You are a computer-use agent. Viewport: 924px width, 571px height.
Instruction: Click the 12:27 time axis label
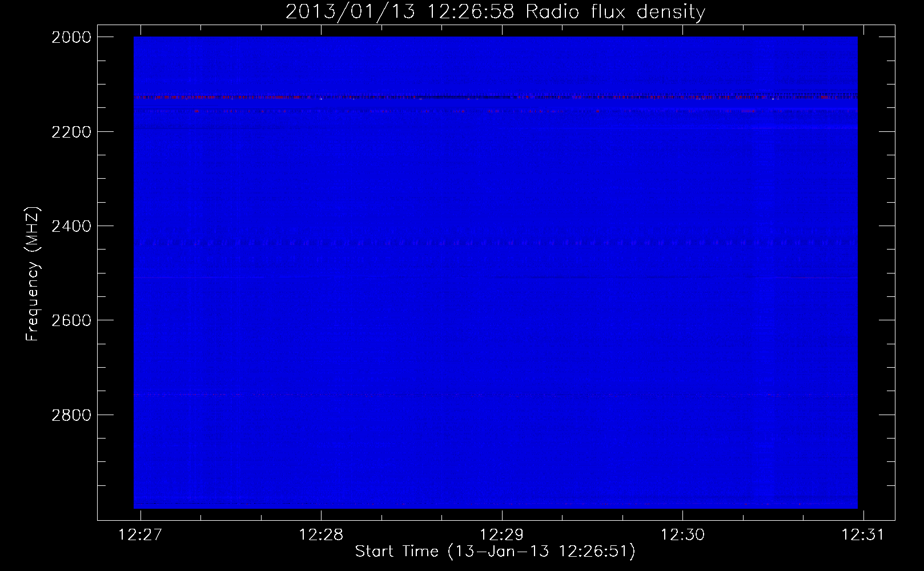[x=140, y=534]
